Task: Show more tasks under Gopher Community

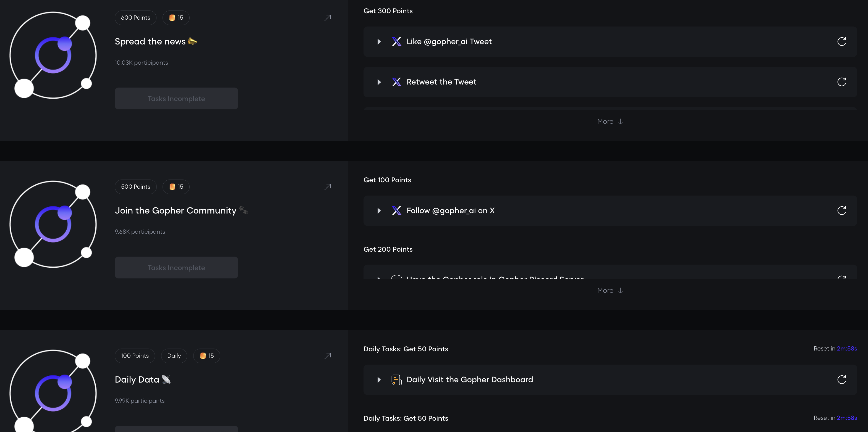Action: (x=610, y=291)
